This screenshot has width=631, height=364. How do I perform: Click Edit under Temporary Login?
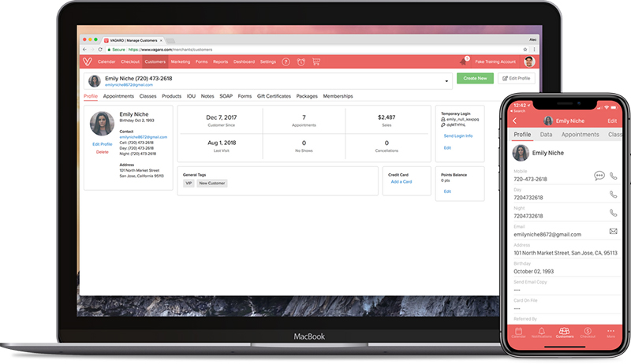coord(447,148)
